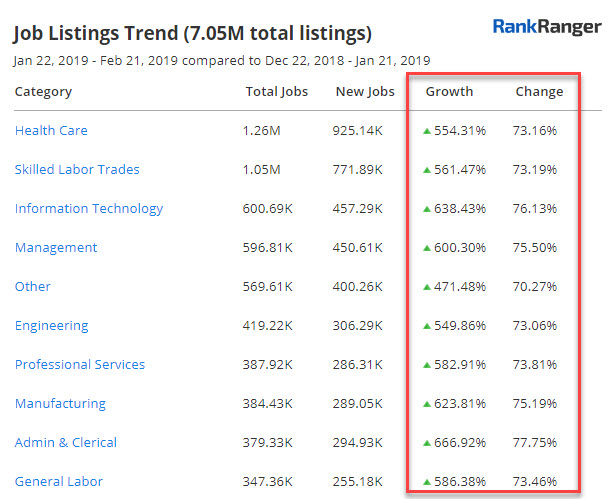Open the General Labor category
The image size is (609, 499).
coord(59,482)
